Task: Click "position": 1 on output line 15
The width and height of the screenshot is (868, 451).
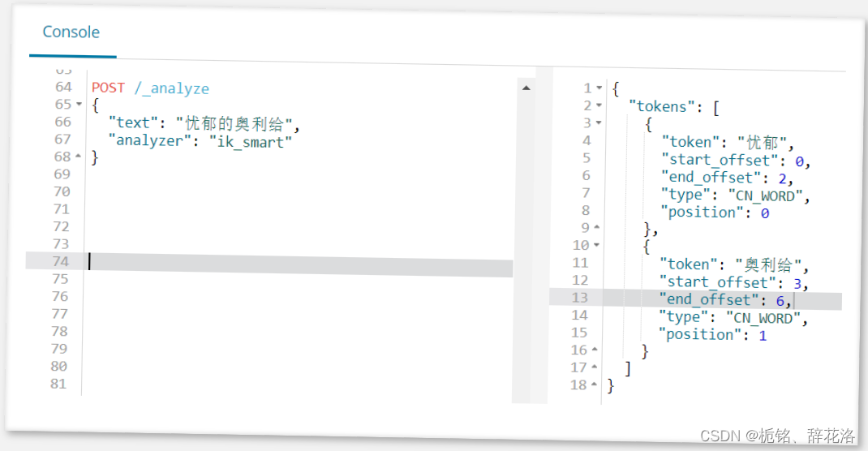Action: click(x=712, y=335)
